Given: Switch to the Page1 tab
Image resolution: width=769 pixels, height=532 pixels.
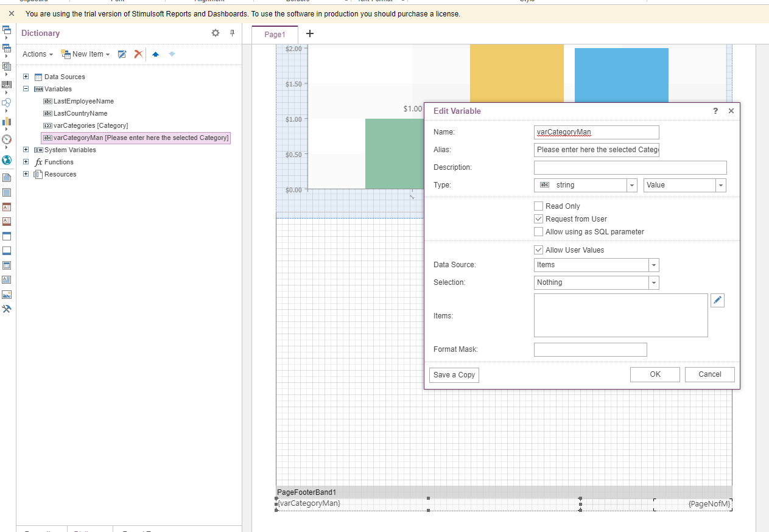Looking at the screenshot, I should [275, 35].
